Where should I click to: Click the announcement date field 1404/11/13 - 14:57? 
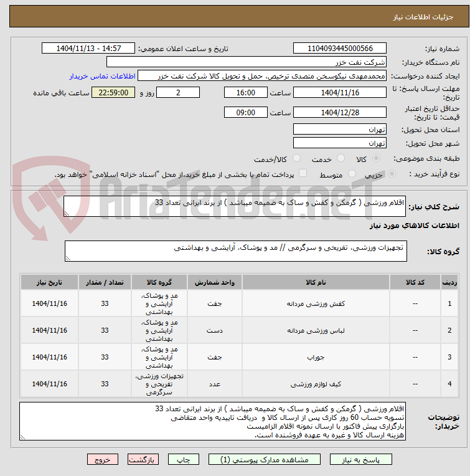pyautogui.click(x=88, y=48)
